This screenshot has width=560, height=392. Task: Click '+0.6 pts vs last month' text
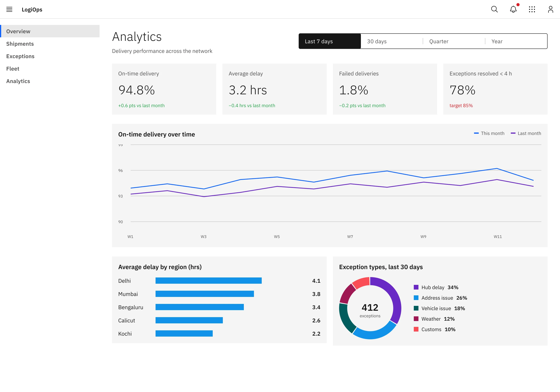coord(142,105)
